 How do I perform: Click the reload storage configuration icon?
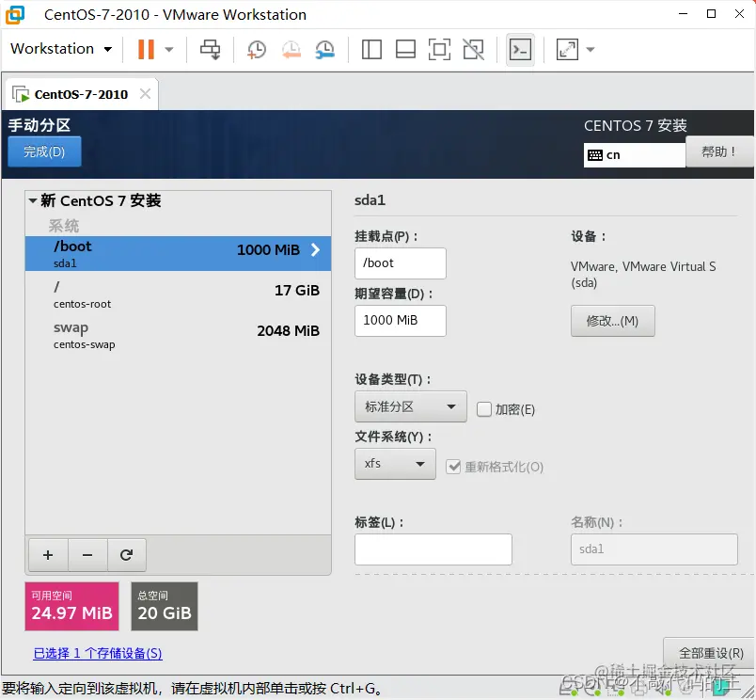tap(126, 555)
